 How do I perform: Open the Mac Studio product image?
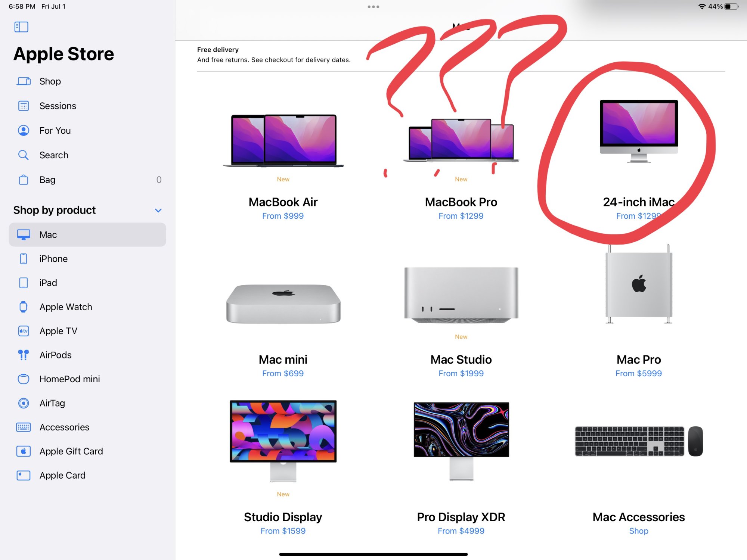[x=461, y=295]
